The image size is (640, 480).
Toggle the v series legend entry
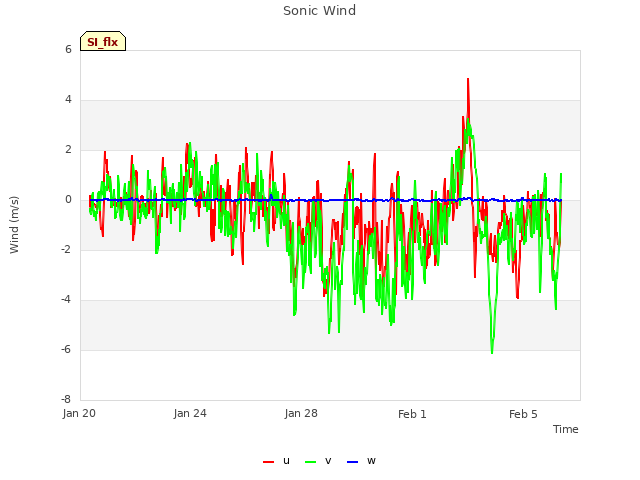(x=318, y=461)
